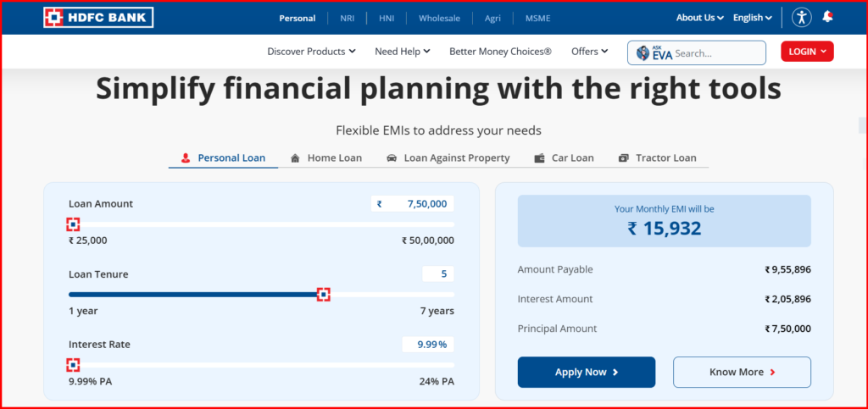Click the Interest Rate value field
The width and height of the screenshot is (868, 409).
428,345
